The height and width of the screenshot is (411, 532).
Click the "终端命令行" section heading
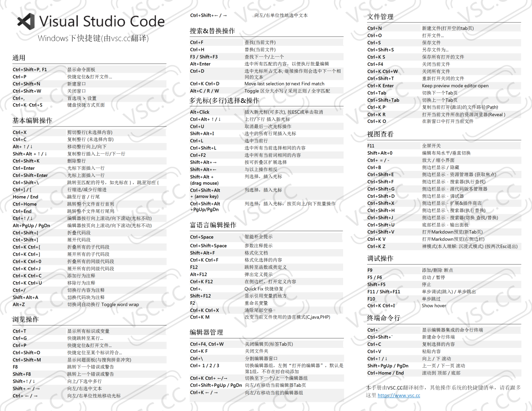pyautogui.click(x=384, y=318)
